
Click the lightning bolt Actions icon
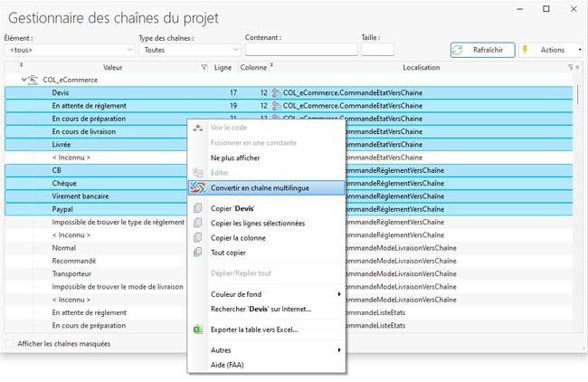[x=526, y=50]
